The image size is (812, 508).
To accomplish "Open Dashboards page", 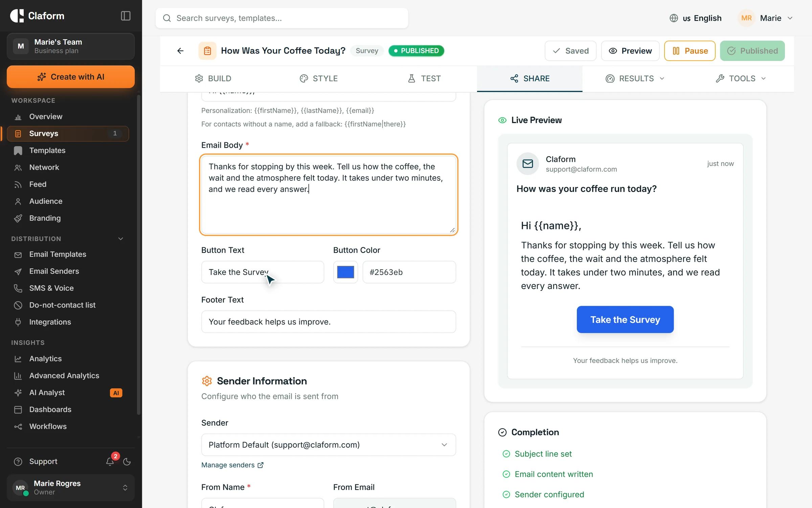I will click(x=68, y=409).
